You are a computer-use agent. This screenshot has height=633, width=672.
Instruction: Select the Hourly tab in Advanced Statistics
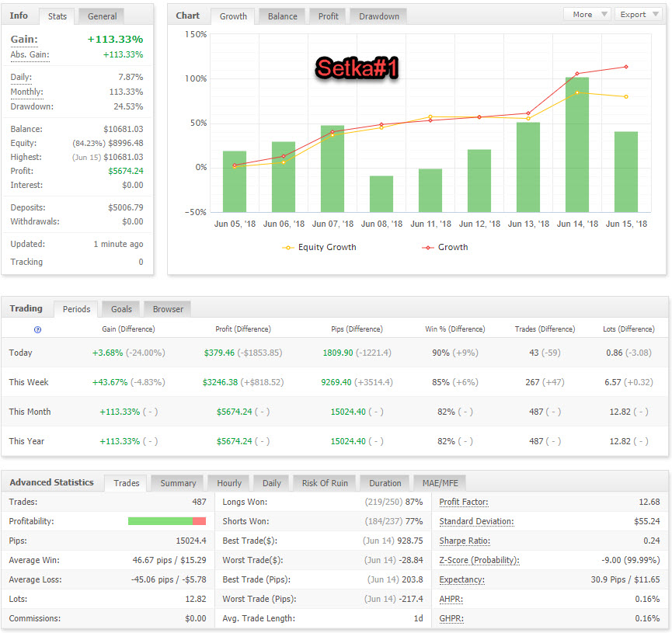(x=229, y=483)
